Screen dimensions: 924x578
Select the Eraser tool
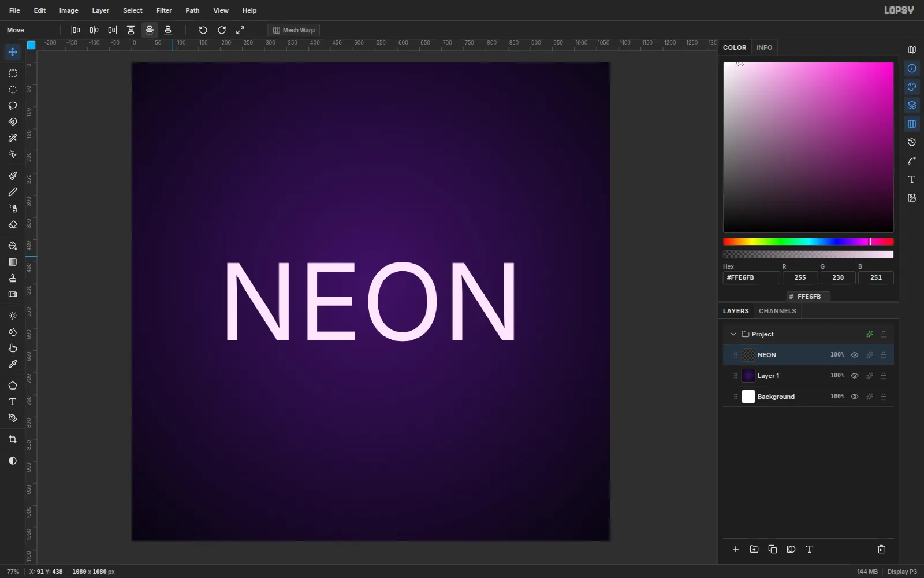tap(13, 224)
